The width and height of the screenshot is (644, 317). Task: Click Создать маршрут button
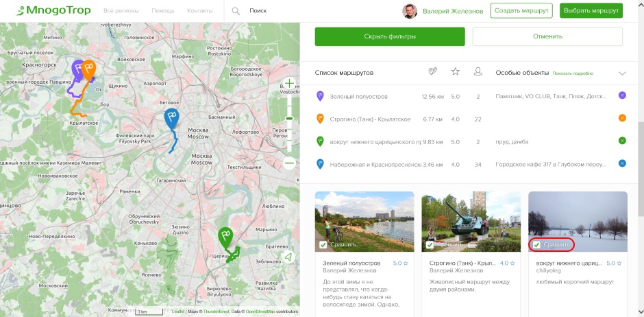521,11
